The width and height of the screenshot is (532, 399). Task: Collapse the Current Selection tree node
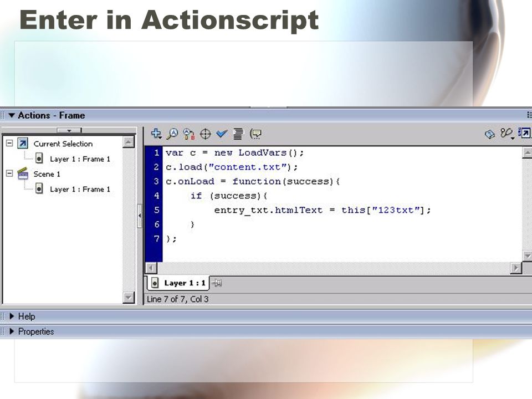pos(9,143)
